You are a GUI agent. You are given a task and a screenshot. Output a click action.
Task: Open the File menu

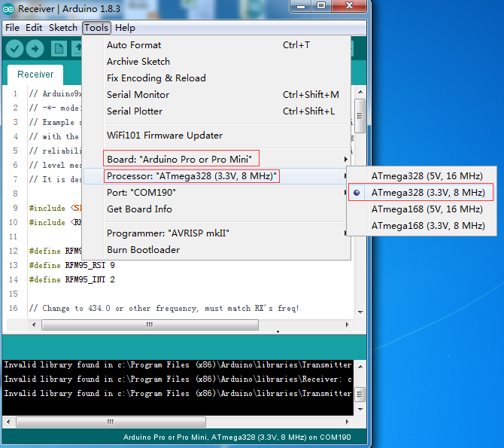point(13,28)
